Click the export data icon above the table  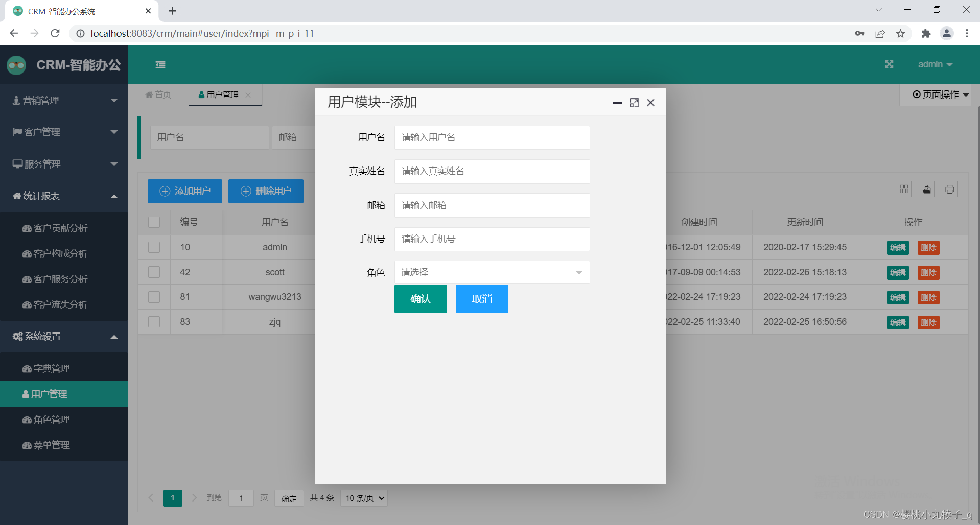click(926, 189)
